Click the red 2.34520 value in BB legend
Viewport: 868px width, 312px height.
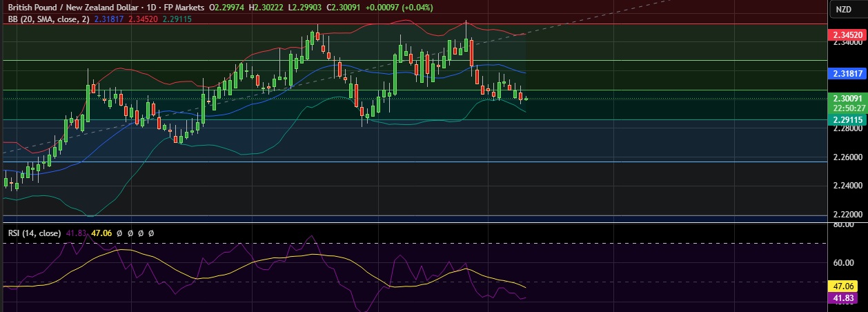(143, 20)
